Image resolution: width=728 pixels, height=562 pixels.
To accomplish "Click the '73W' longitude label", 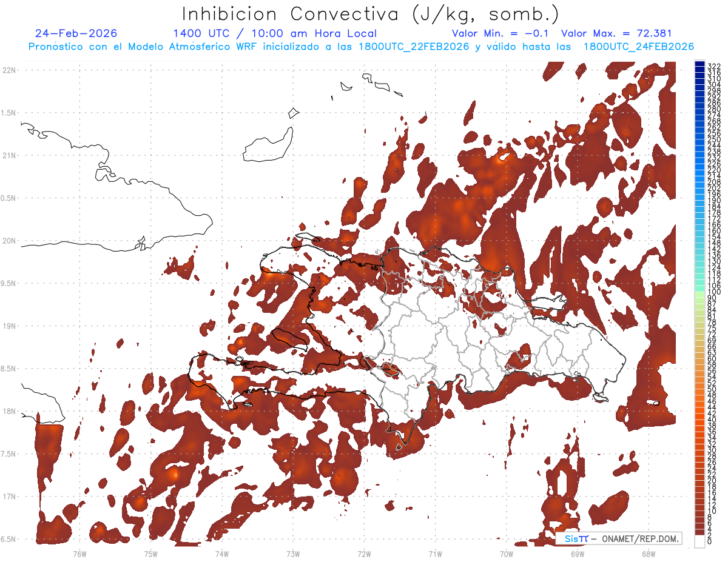I will pos(293,554).
